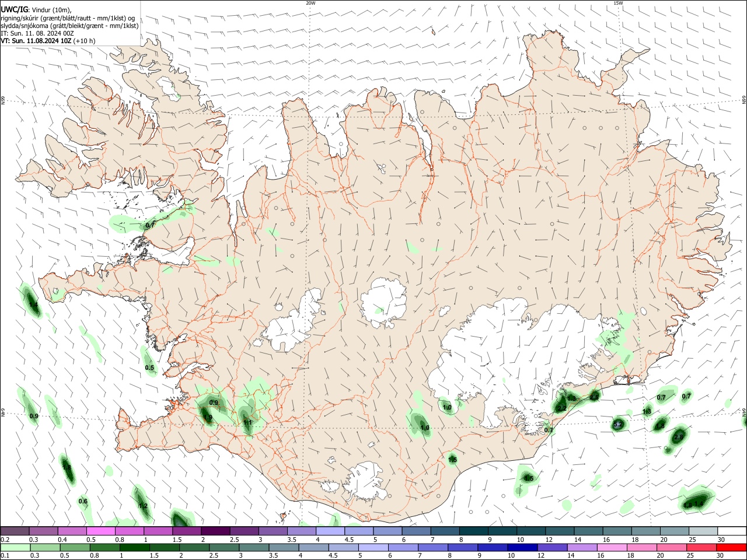This screenshot has width=747, height=560.
Task: Pick the lower legend swatch labeled 25
Action: click(702, 548)
